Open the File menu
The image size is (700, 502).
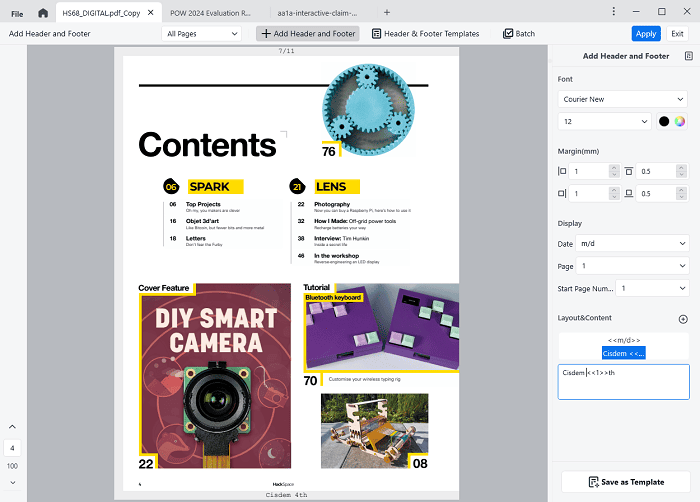17,12
